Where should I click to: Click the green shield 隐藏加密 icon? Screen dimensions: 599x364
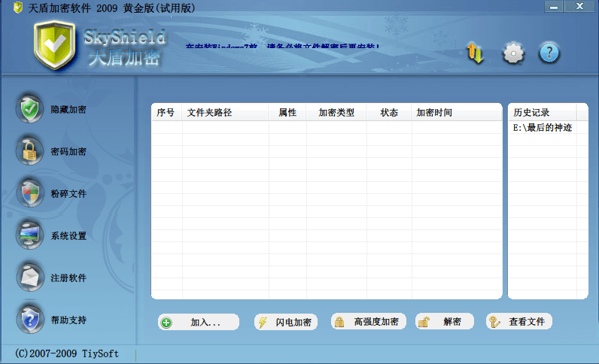(30, 109)
